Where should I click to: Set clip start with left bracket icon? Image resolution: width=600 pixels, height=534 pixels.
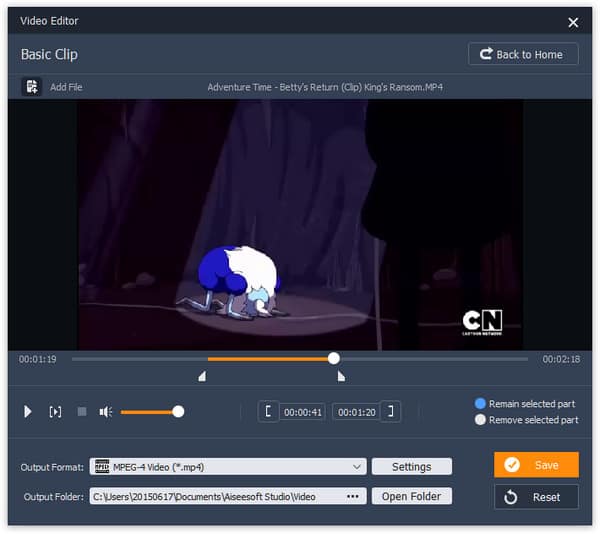(268, 412)
